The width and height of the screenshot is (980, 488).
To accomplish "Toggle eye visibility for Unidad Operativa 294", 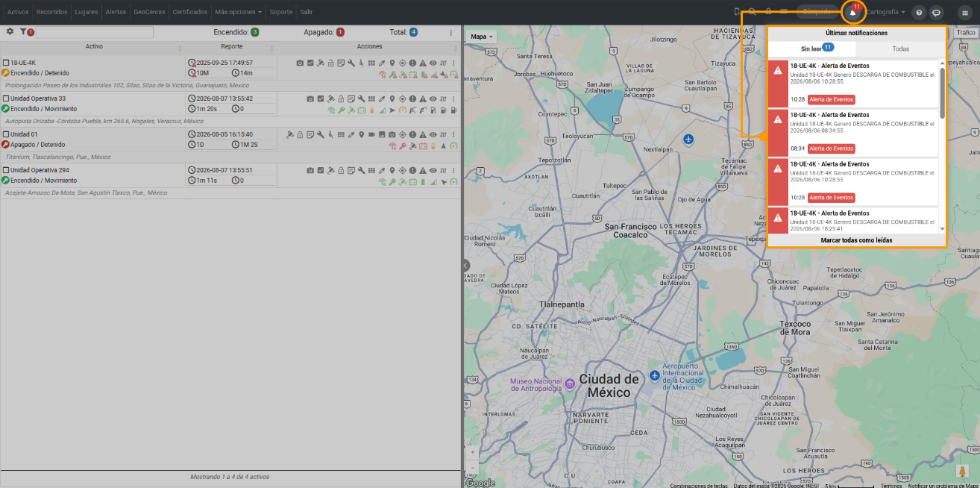I will [x=433, y=170].
